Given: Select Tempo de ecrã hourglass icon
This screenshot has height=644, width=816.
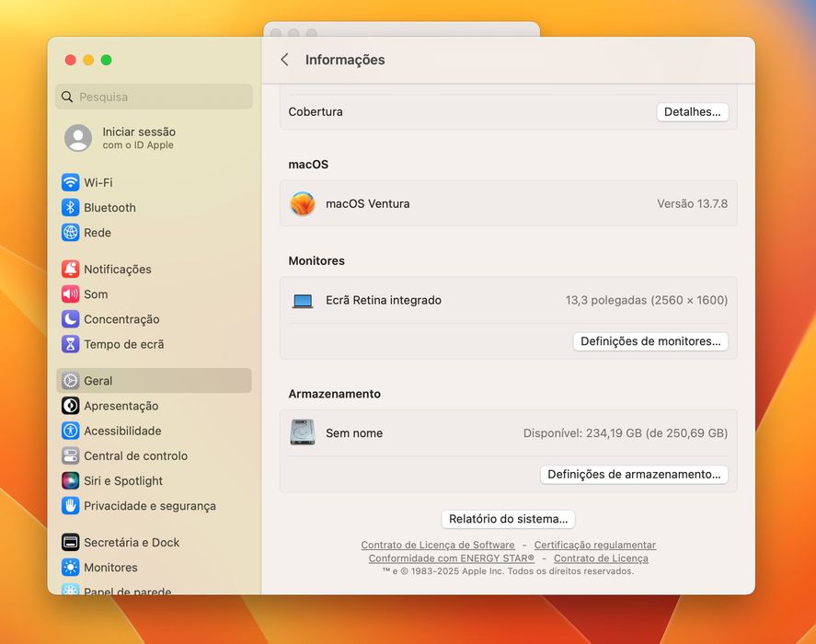Looking at the screenshot, I should 70,343.
